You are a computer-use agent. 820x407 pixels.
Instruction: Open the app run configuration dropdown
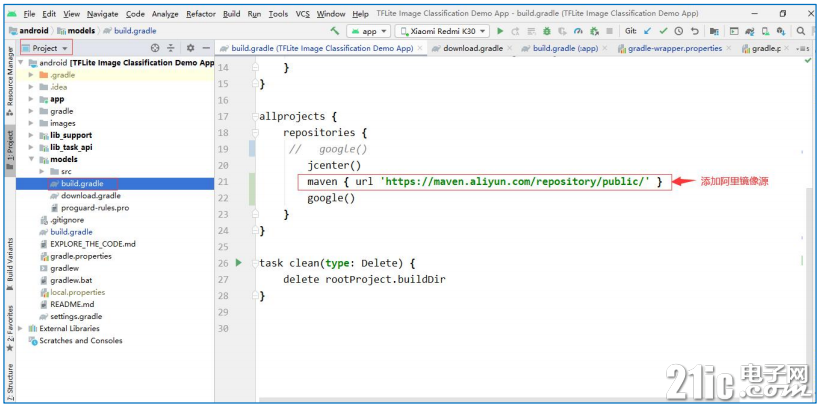(368, 31)
